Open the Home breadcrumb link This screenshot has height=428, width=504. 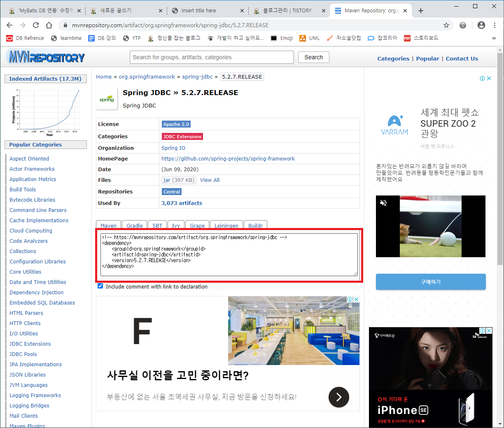[x=104, y=77]
